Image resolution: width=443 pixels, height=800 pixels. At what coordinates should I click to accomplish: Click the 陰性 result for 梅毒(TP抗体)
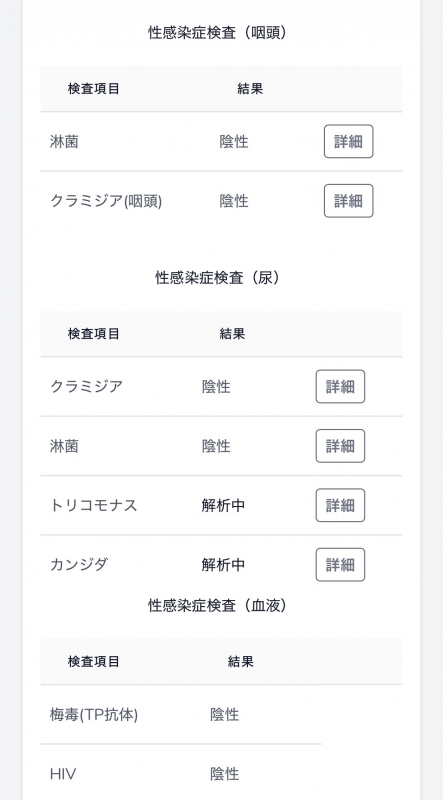pyautogui.click(x=225, y=715)
